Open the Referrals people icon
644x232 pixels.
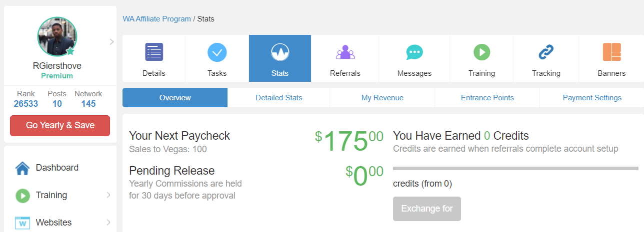345,52
